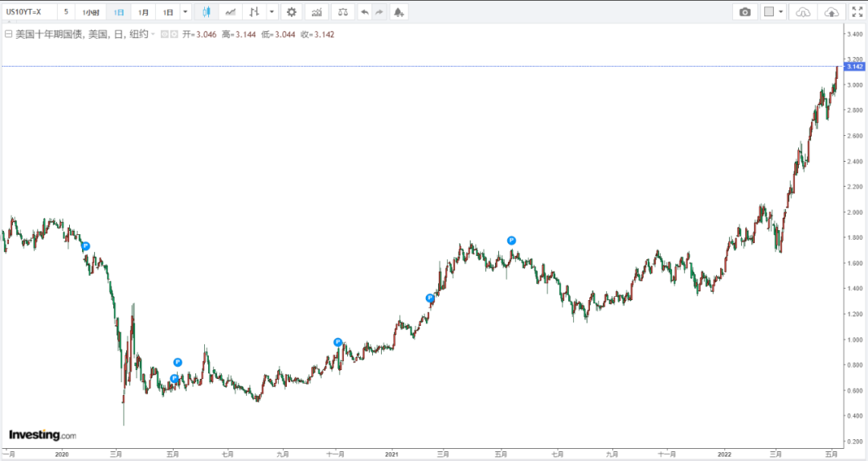The image size is (868, 461).
Task: Select the 1小时 interval
Action: pos(91,12)
